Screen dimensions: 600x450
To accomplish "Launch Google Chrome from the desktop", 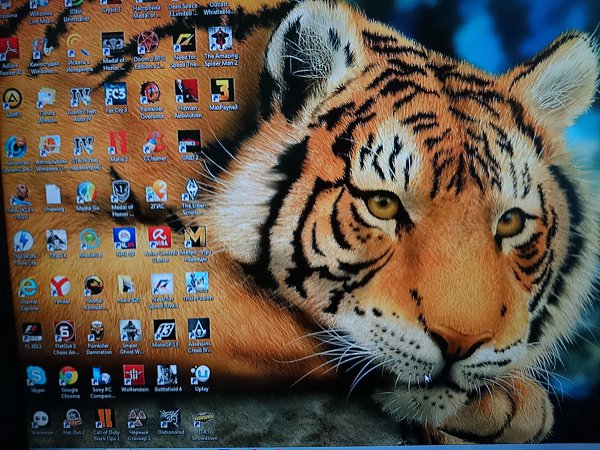I will pyautogui.click(x=68, y=376).
